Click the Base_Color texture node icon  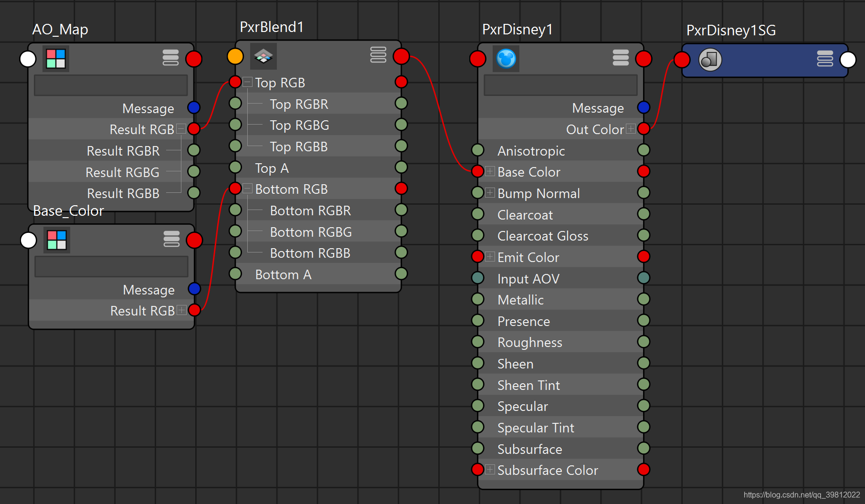click(x=57, y=240)
